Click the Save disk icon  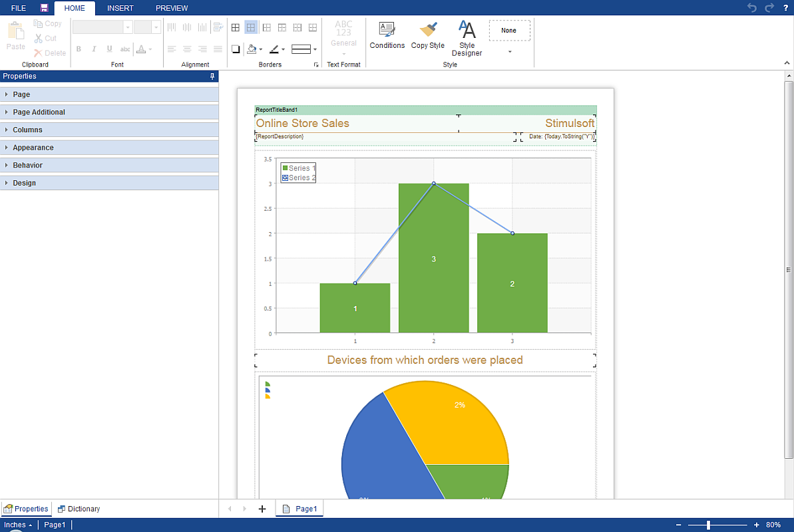[44, 8]
